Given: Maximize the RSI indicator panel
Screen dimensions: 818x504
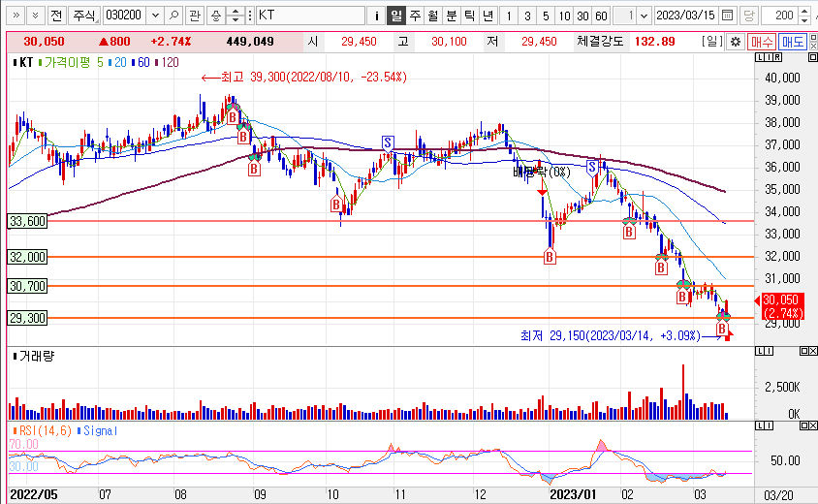Looking at the screenshot, I should tap(803, 426).
